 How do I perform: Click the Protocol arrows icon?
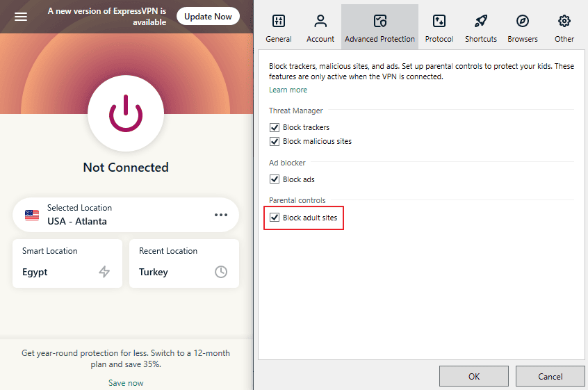point(439,21)
